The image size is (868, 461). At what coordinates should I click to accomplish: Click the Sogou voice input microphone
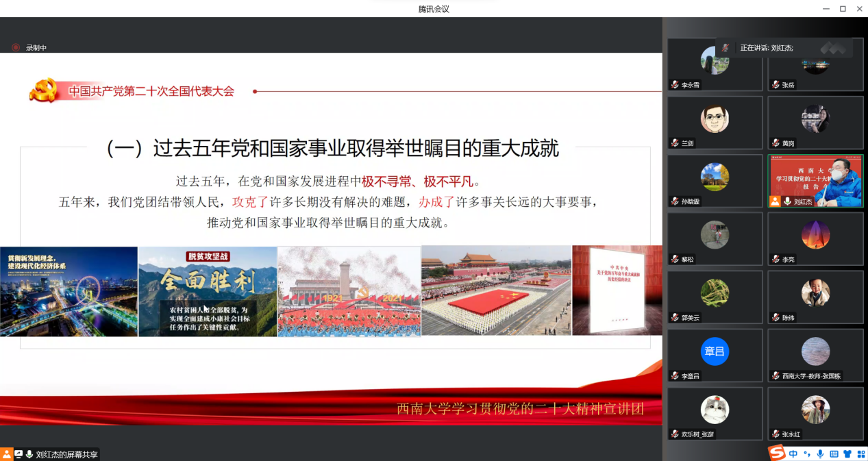click(820, 453)
